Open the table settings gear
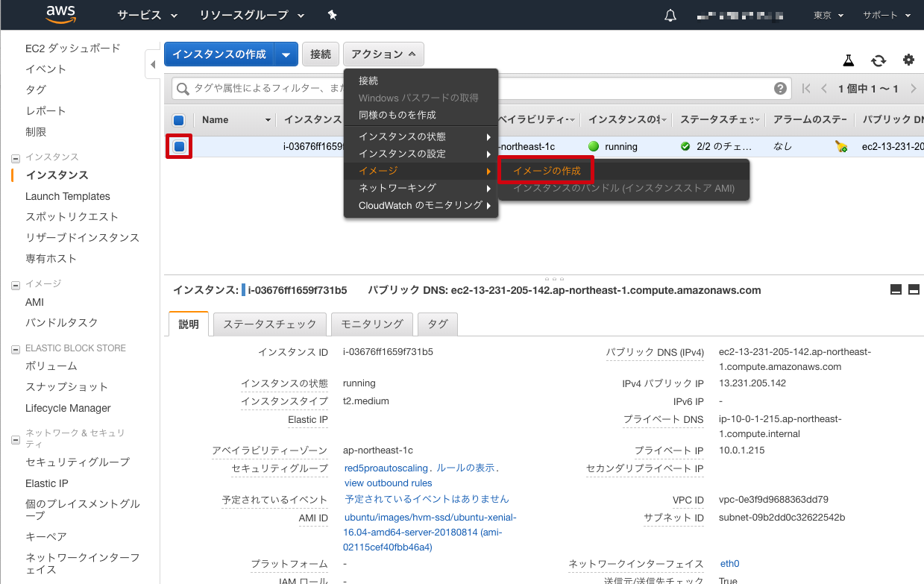This screenshot has width=924, height=584. (x=908, y=60)
